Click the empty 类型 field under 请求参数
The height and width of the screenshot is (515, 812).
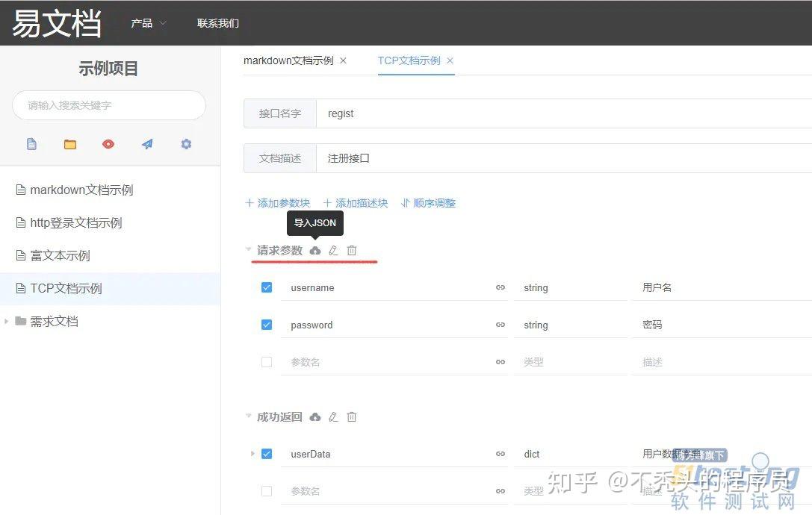pyautogui.click(x=571, y=362)
